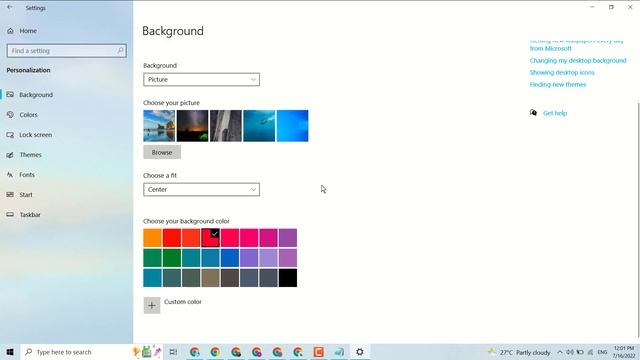Click the checked red color swatch

(x=211, y=238)
